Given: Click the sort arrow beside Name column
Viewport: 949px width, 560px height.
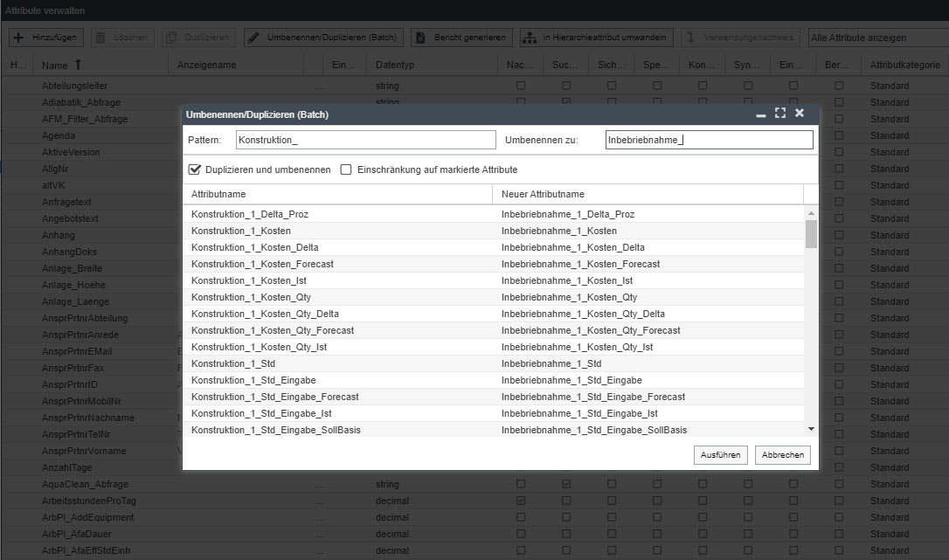Looking at the screenshot, I should pos(78,65).
